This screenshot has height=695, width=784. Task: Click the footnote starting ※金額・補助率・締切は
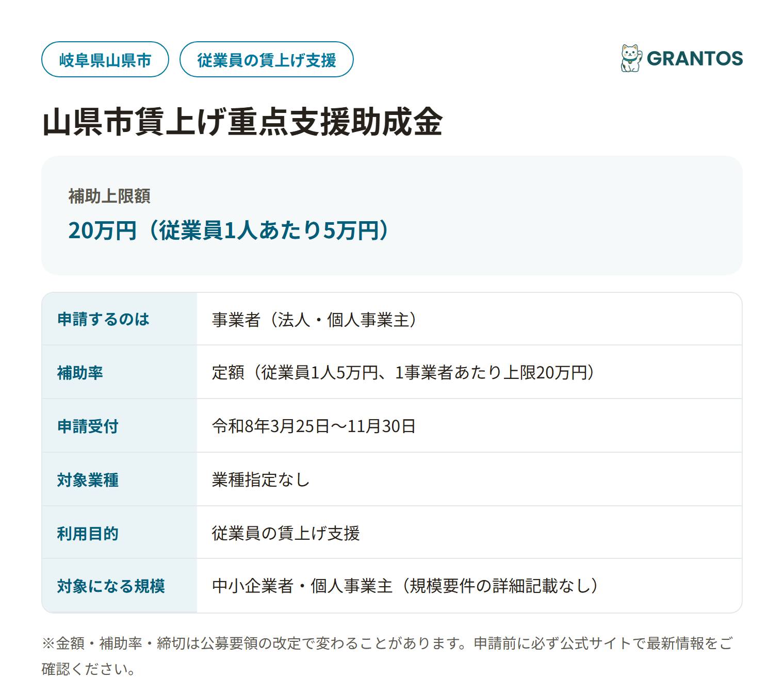387,656
